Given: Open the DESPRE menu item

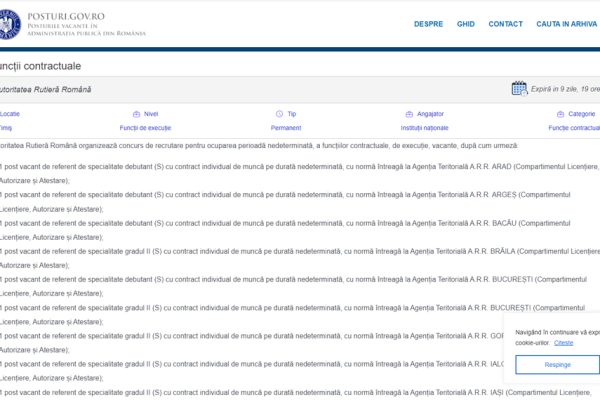Looking at the screenshot, I should click(428, 24).
